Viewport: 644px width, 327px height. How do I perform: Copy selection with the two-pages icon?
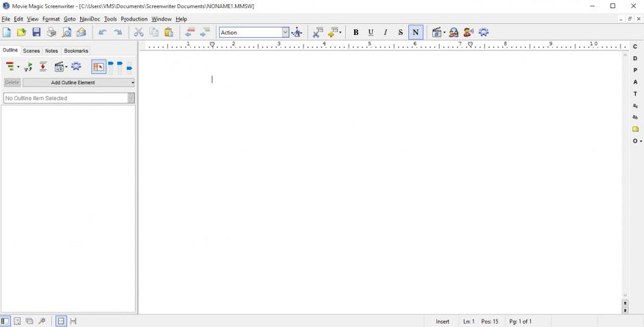pyautogui.click(x=154, y=32)
